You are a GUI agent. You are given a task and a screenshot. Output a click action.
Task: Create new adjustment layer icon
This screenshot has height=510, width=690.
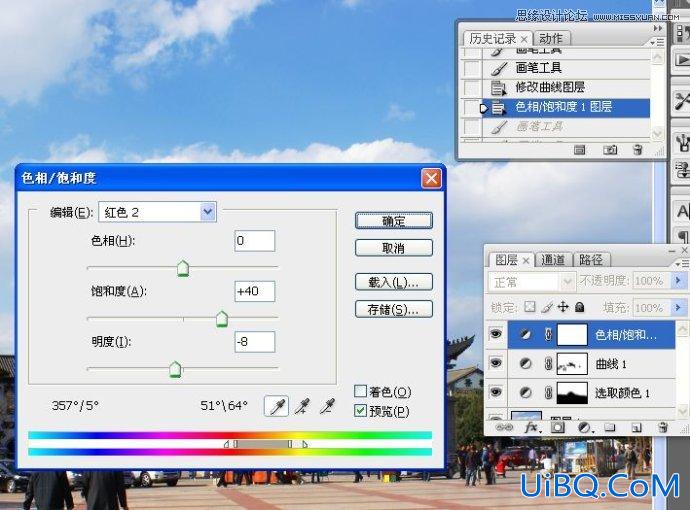tap(584, 427)
